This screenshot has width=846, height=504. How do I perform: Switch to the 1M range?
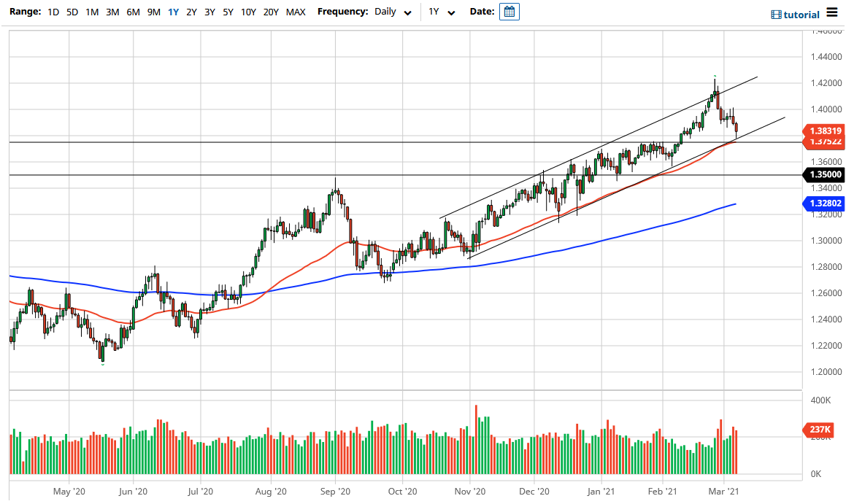pos(91,12)
